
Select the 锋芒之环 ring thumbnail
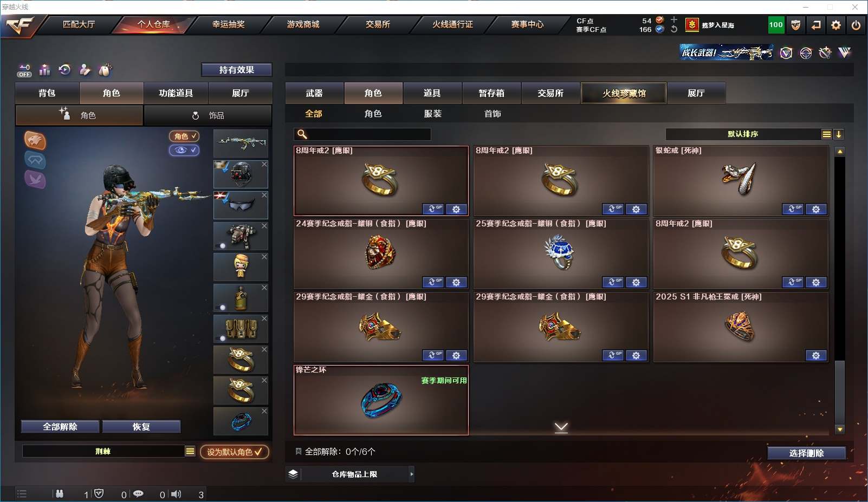pos(381,400)
